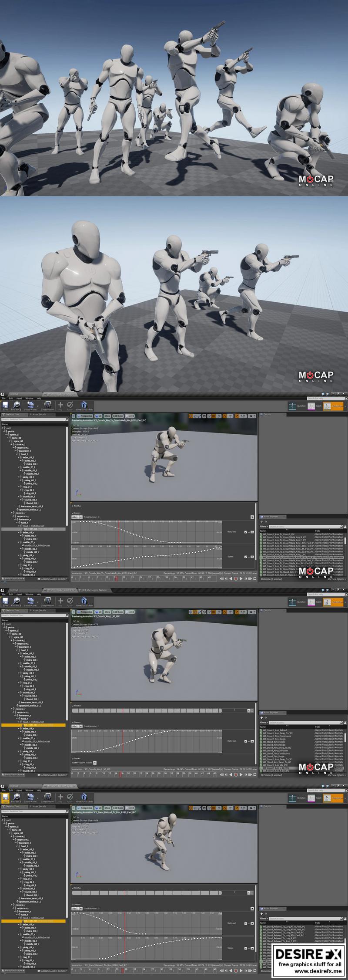The width and height of the screenshot is (348, 980).
Task: Click Save in the Crouch_Aim_L_90 animation editor
Action: coord(5,602)
